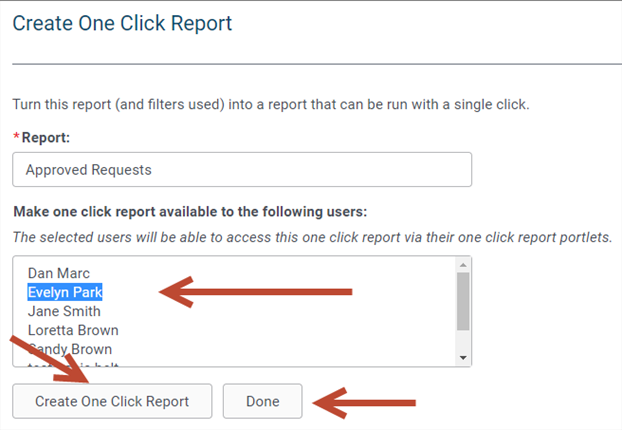Click the Done button
The height and width of the screenshot is (430, 622).
pos(263,401)
